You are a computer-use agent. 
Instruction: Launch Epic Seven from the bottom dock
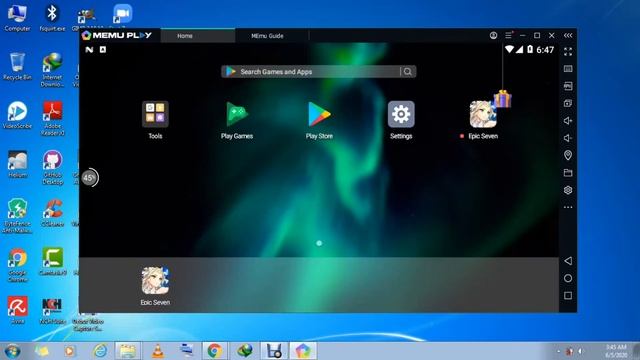tap(155, 281)
